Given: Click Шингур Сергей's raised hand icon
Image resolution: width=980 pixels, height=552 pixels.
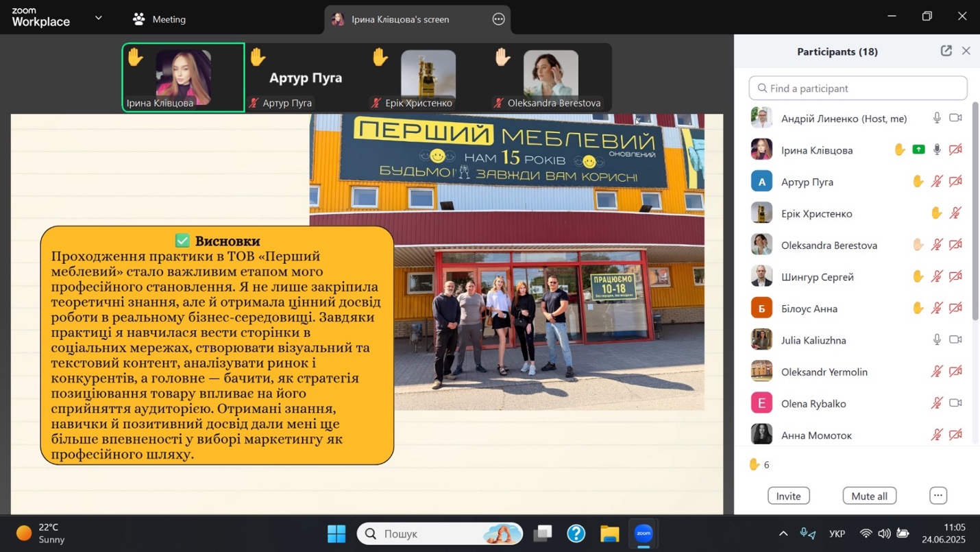Looking at the screenshot, I should point(918,276).
